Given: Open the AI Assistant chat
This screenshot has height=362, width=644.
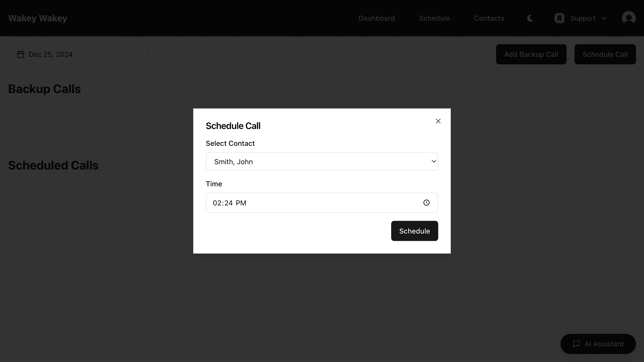Looking at the screenshot, I should 598,344.
